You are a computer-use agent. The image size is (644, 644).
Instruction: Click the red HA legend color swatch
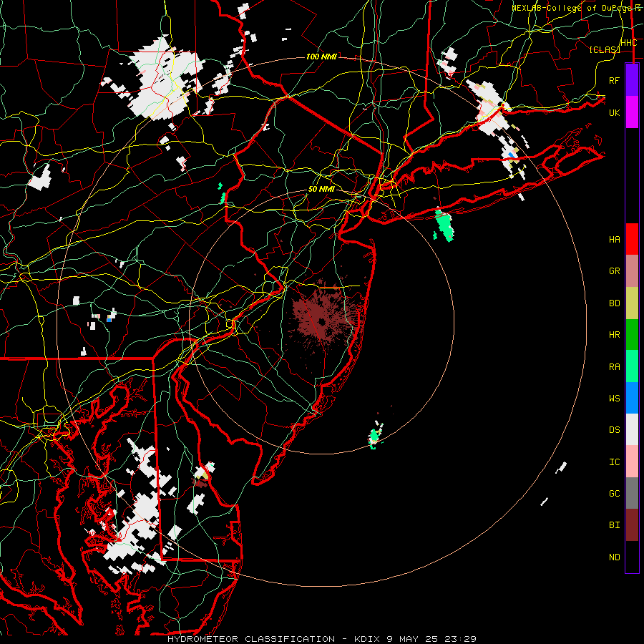632,239
